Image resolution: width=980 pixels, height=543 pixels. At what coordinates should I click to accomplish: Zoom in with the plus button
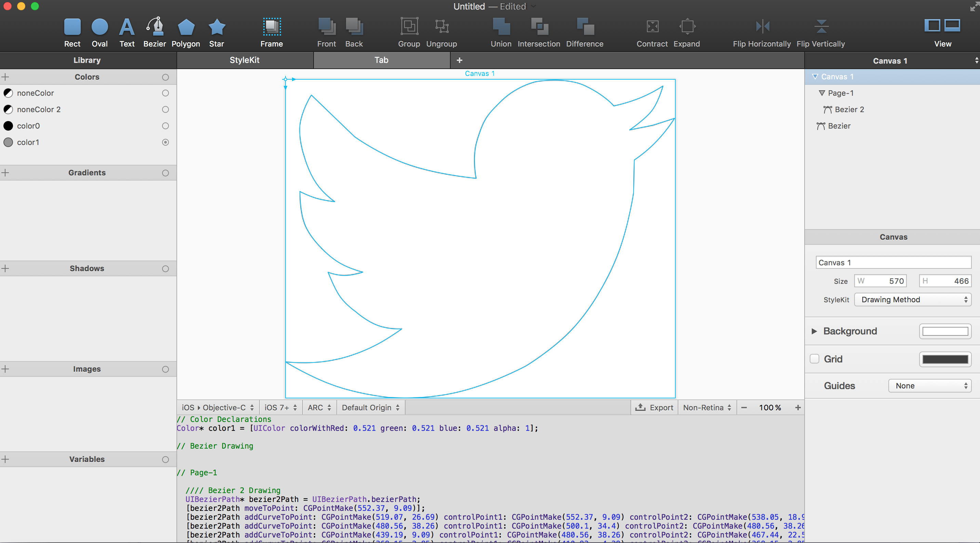(798, 408)
